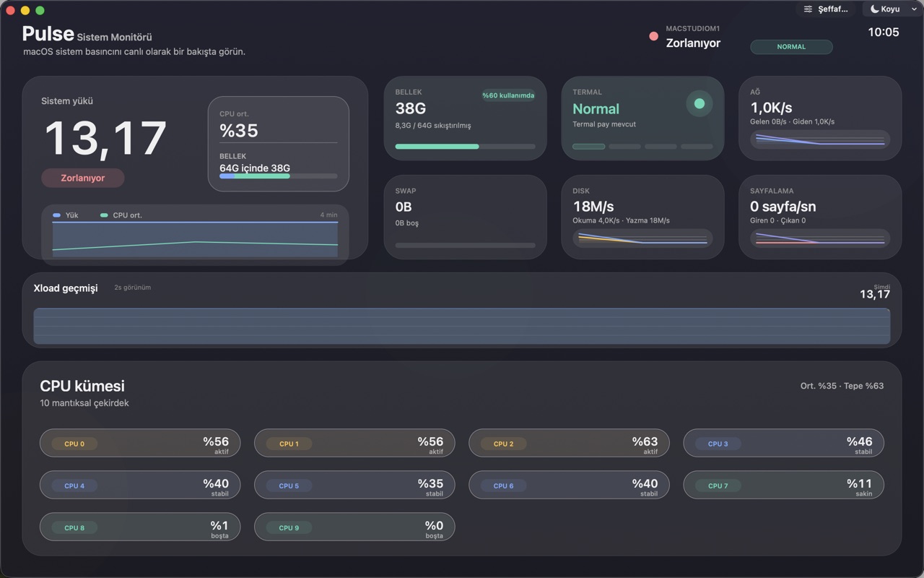This screenshot has height=578, width=924.
Task: Click the Termal level segment bar
Action: [x=642, y=147]
